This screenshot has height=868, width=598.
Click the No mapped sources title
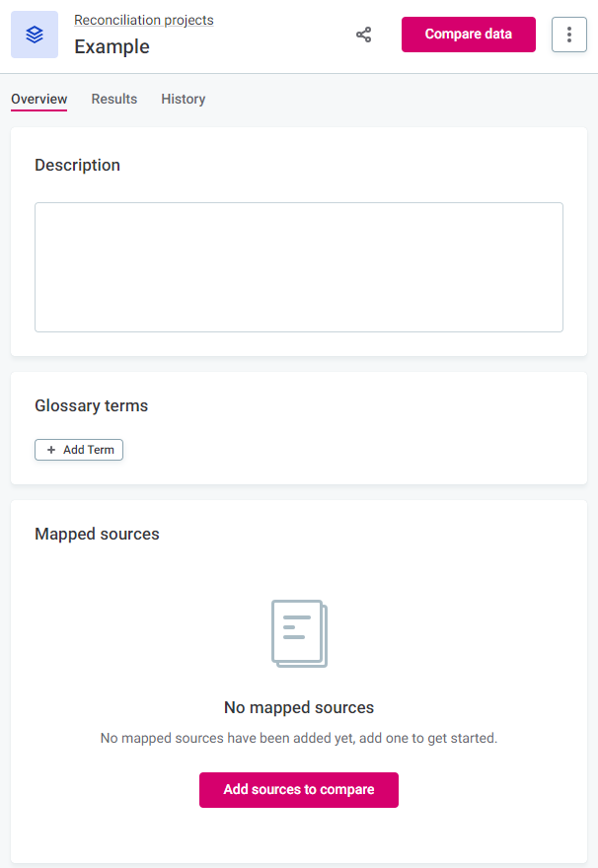[299, 707]
